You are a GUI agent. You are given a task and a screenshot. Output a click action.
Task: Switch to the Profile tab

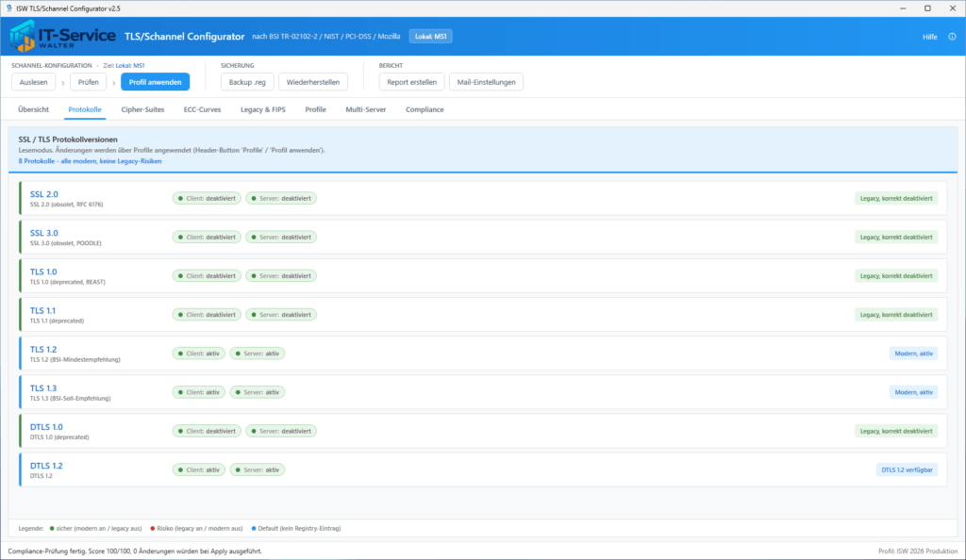315,109
